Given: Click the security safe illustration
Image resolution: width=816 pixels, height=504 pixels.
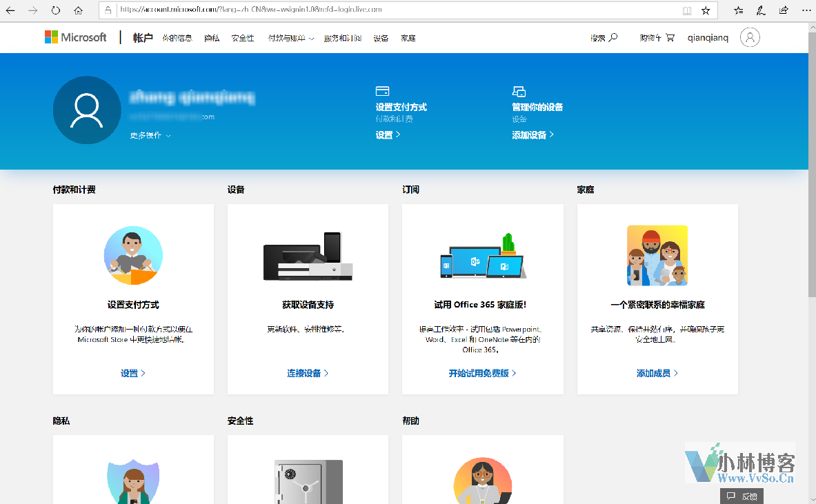Looking at the screenshot, I should (308, 482).
